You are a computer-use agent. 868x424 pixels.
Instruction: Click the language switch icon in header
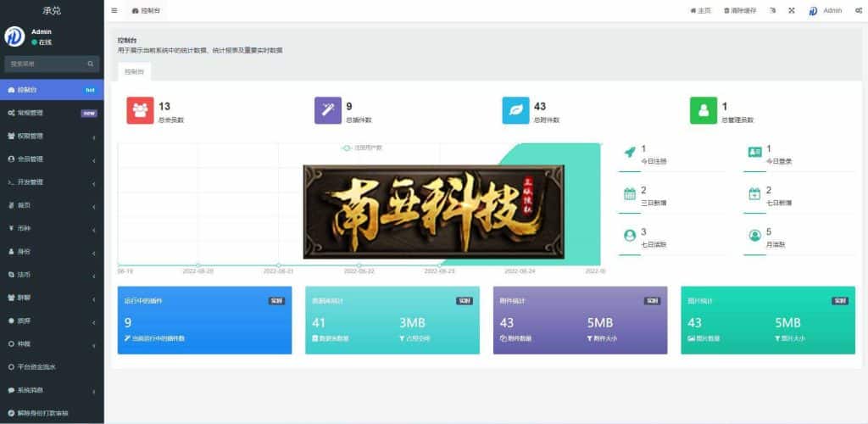pyautogui.click(x=773, y=10)
